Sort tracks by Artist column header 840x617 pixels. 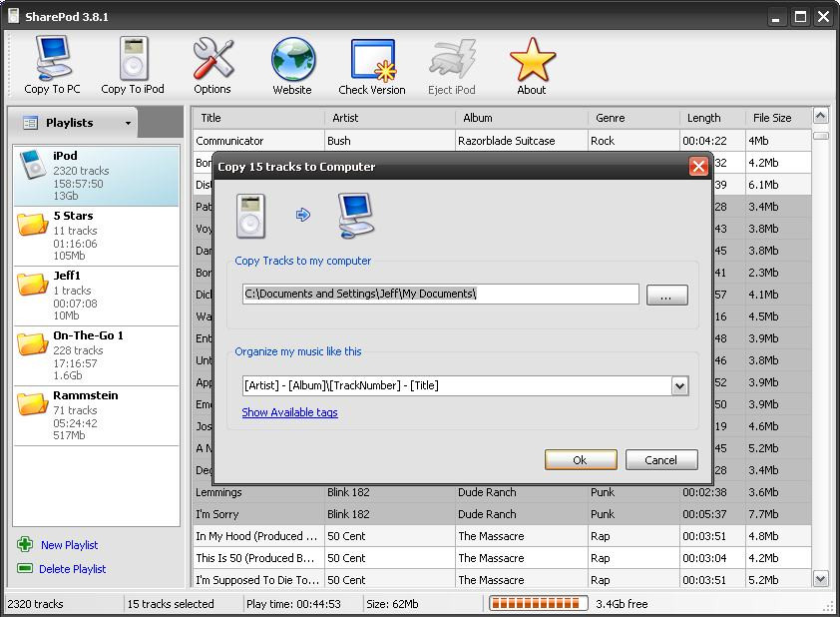390,118
